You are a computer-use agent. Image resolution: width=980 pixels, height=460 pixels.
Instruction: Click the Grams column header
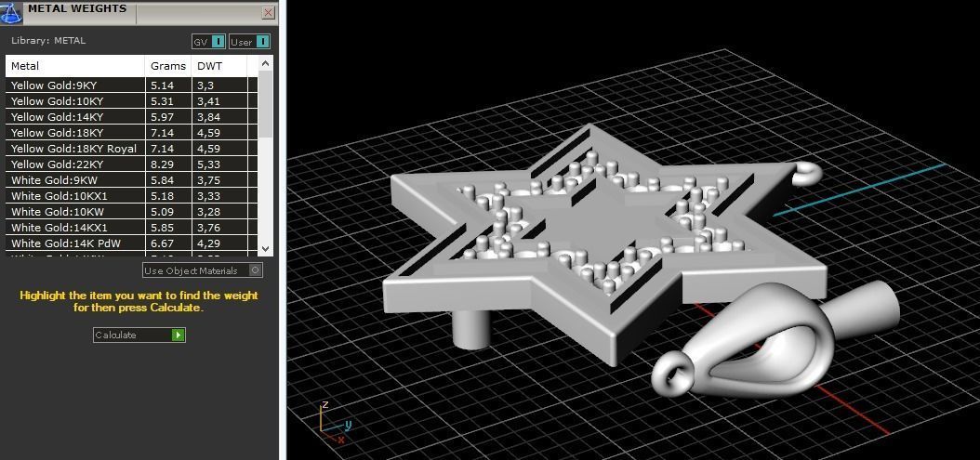pos(168,66)
